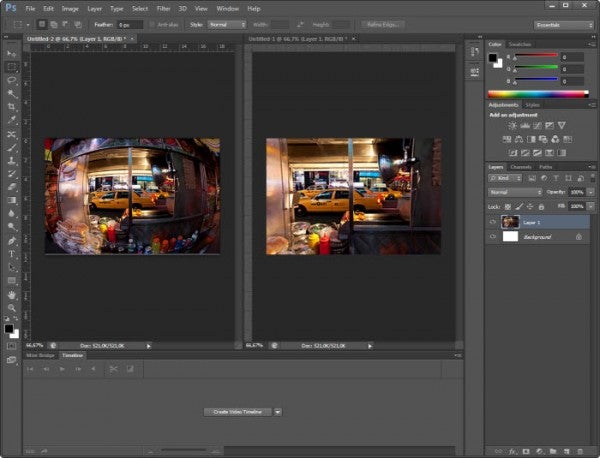Screen dimensions: 600x458
Task: Open the Filter menu
Action: coord(163,8)
